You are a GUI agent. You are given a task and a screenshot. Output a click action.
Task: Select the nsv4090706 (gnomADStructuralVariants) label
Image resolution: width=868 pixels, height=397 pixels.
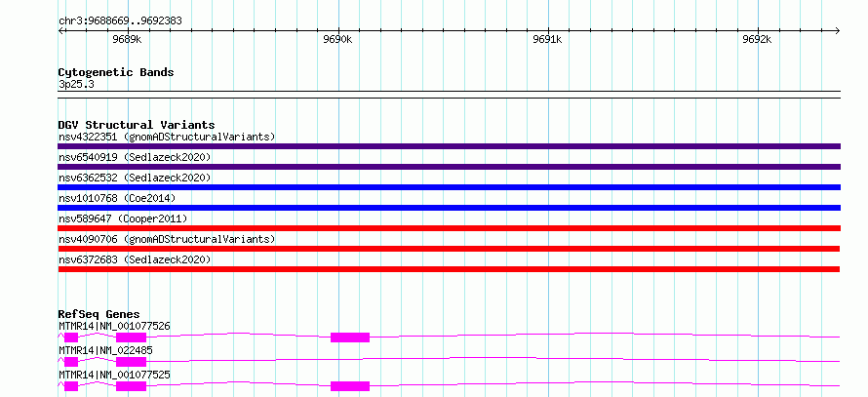point(167,239)
